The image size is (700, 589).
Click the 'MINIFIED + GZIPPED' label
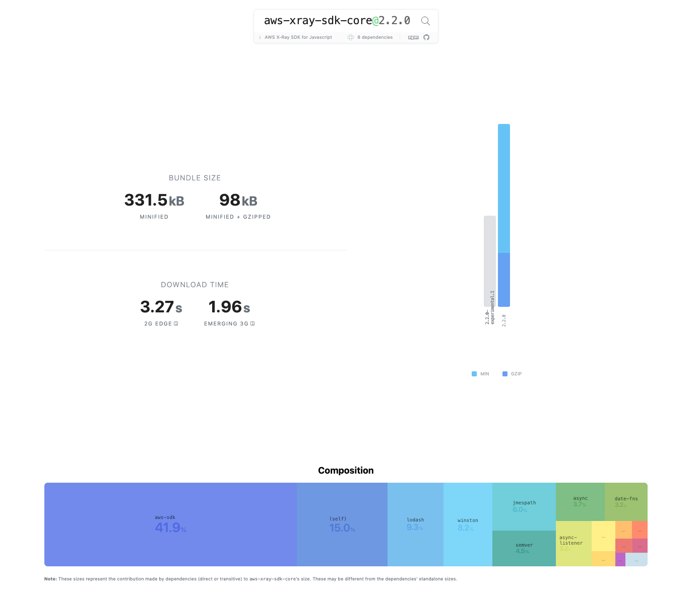238,217
